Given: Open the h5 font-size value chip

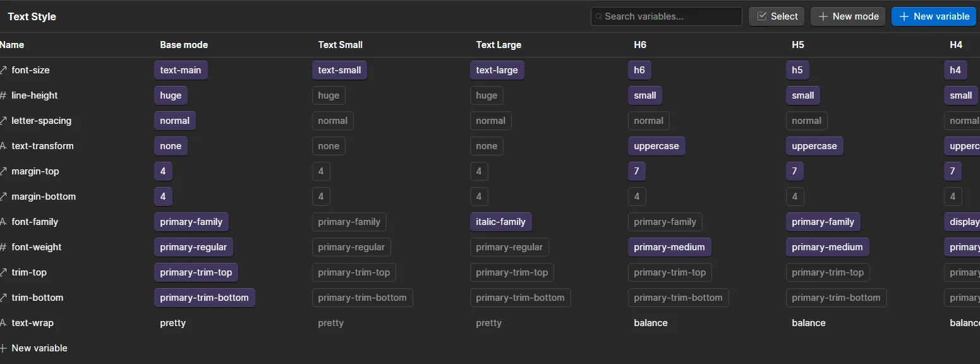Looking at the screenshot, I should [x=797, y=70].
